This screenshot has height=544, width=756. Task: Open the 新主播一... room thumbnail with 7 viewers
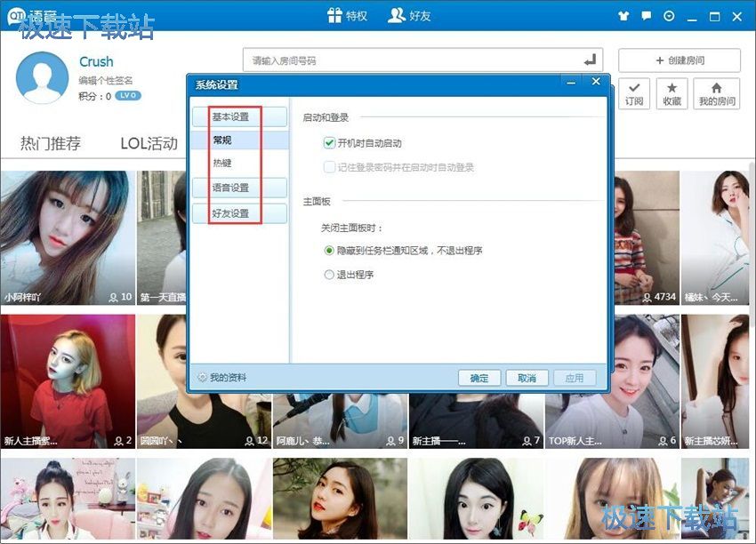coord(477,420)
